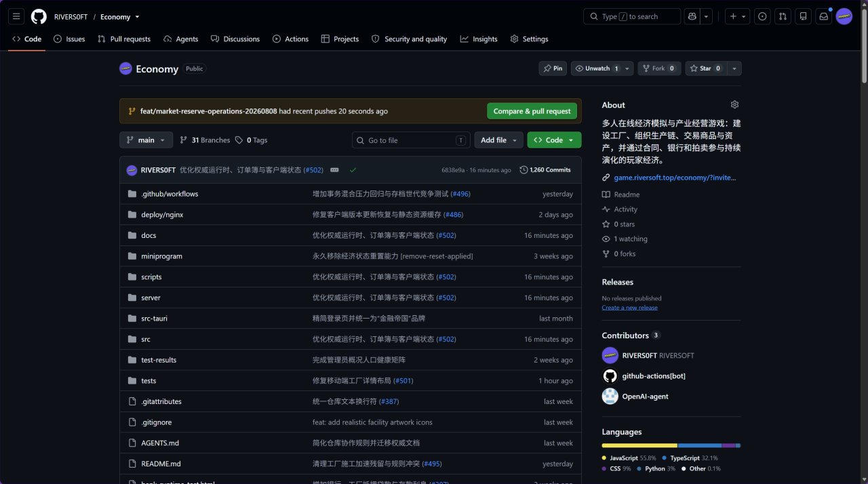Go to GitHub home via Octocat logo

click(x=39, y=16)
